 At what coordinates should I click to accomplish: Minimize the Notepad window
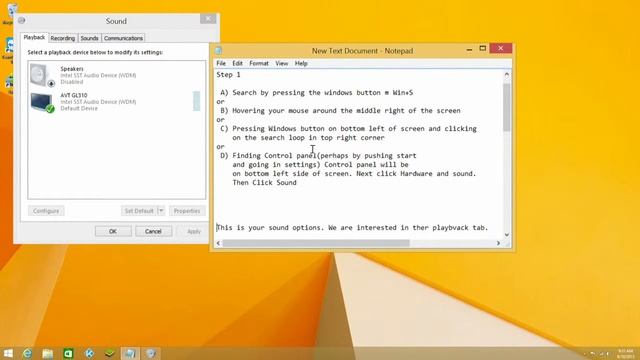[x=469, y=49]
